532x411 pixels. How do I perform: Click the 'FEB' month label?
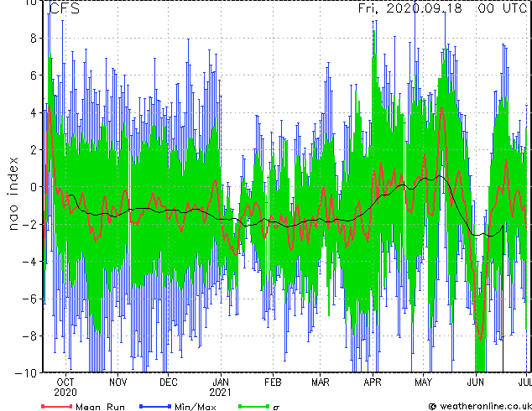273,382
